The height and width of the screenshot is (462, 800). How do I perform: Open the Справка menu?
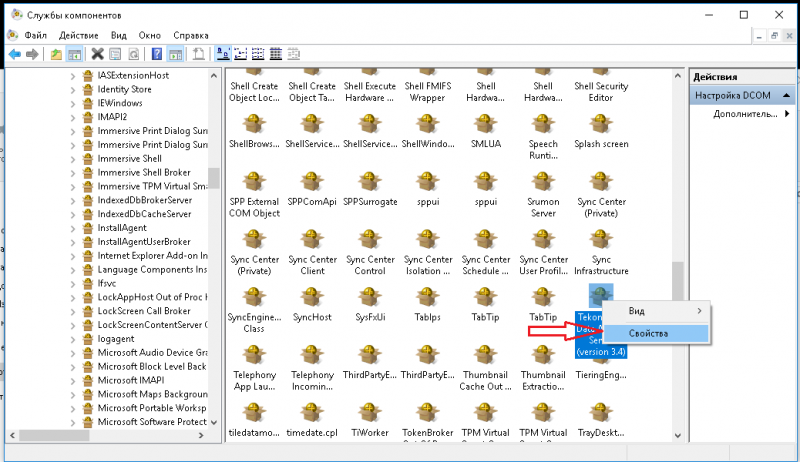tap(190, 35)
